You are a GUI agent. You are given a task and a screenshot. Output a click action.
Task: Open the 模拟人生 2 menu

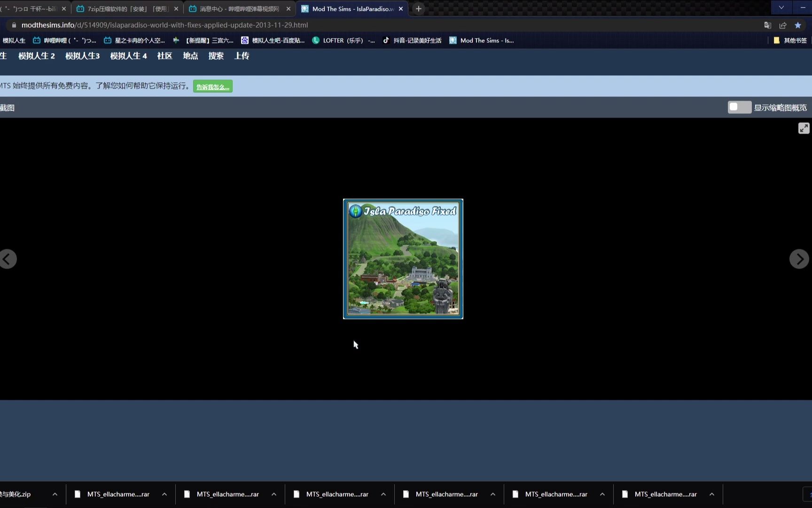(x=37, y=56)
